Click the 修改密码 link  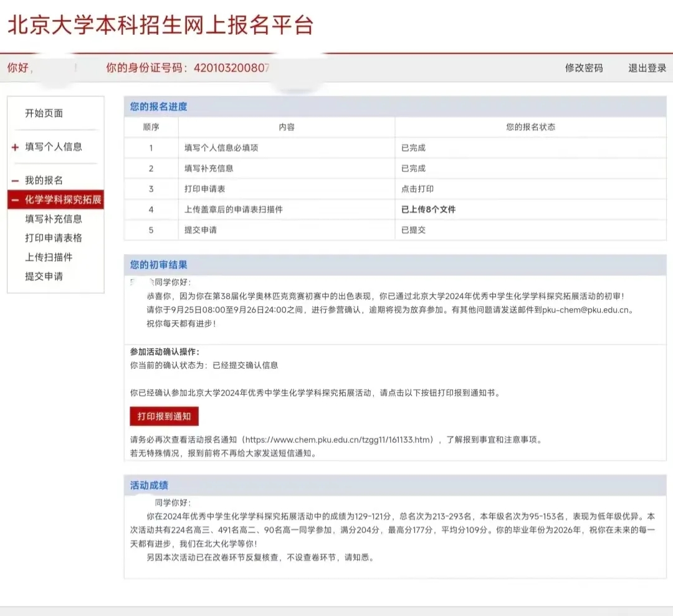click(x=584, y=68)
